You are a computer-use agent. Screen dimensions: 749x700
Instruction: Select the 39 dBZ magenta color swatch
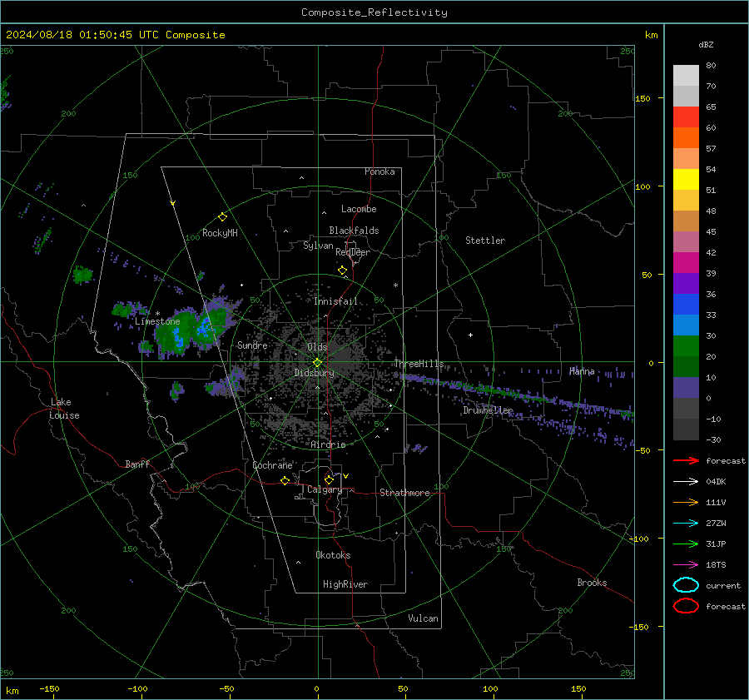click(x=686, y=262)
